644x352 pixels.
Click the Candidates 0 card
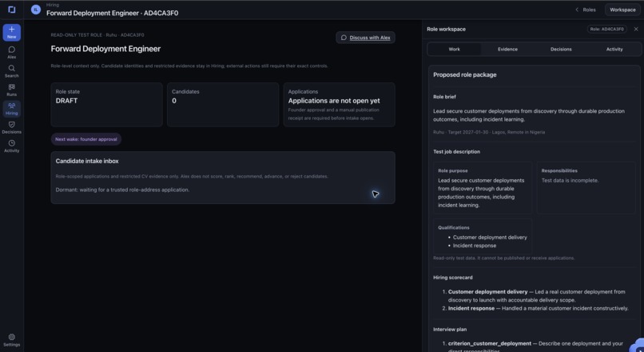click(x=223, y=105)
